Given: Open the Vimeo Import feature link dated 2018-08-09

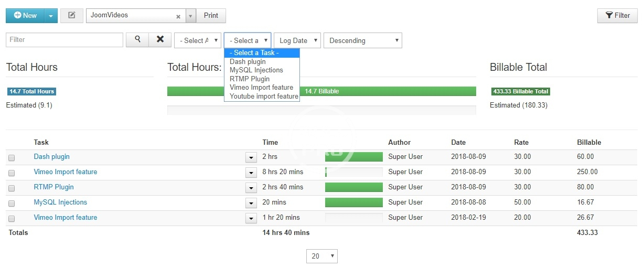Looking at the screenshot, I should coord(66,172).
